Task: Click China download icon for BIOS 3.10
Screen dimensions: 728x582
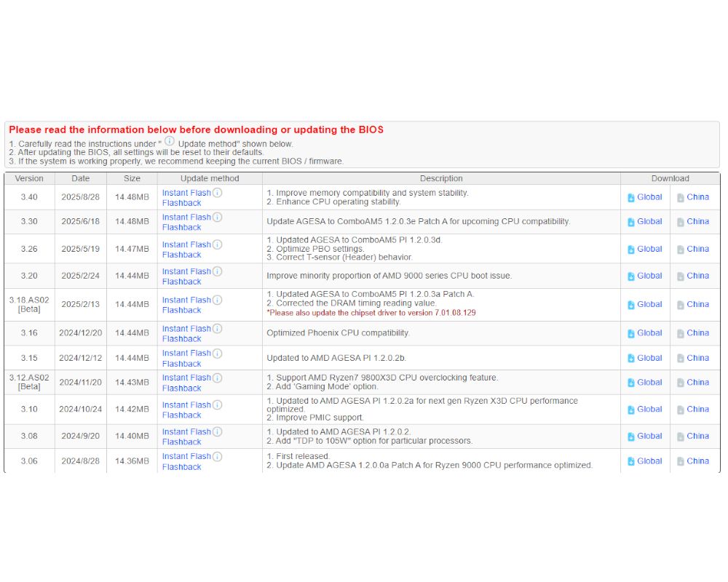Action: click(x=680, y=410)
